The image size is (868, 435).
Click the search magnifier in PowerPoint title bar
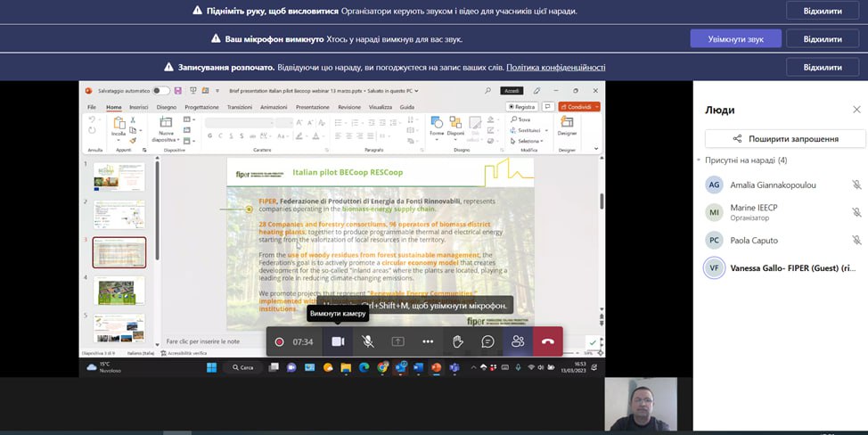pos(487,90)
